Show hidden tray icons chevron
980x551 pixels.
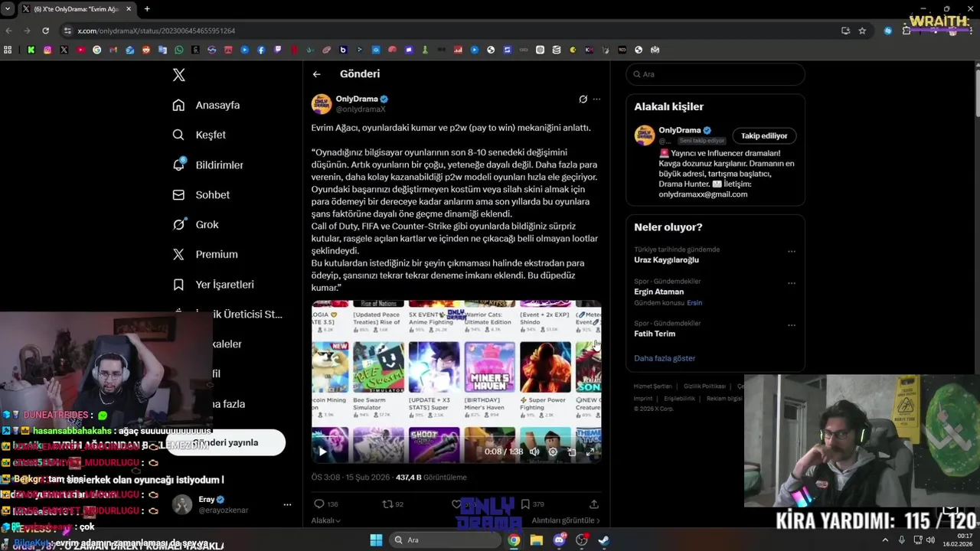[885, 540]
